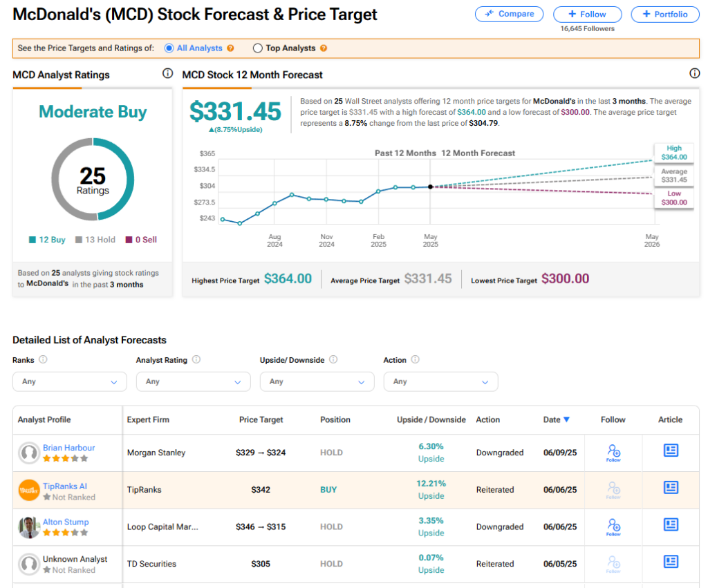Click Brian Harbour's avatar icon
The width and height of the screenshot is (708, 588).
(x=29, y=453)
